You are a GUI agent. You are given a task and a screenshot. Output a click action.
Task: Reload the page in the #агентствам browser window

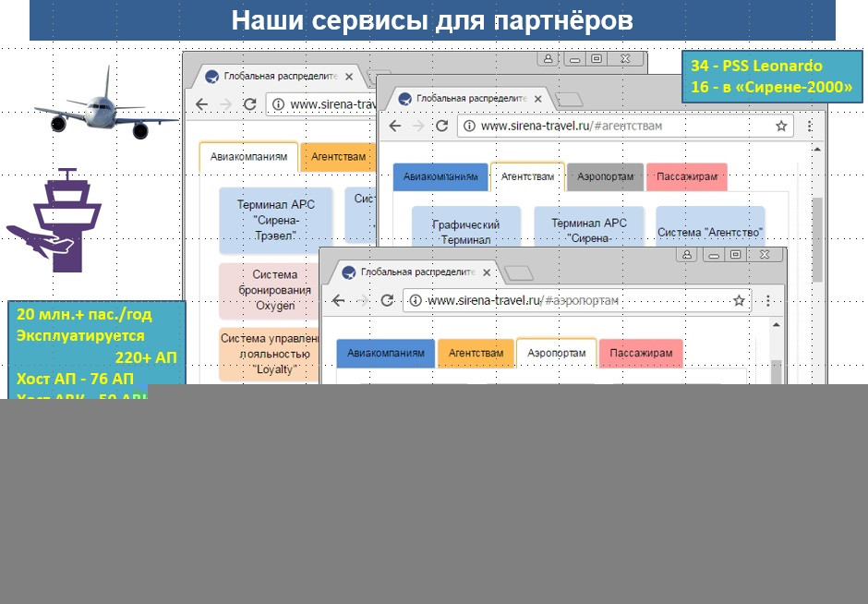point(441,126)
